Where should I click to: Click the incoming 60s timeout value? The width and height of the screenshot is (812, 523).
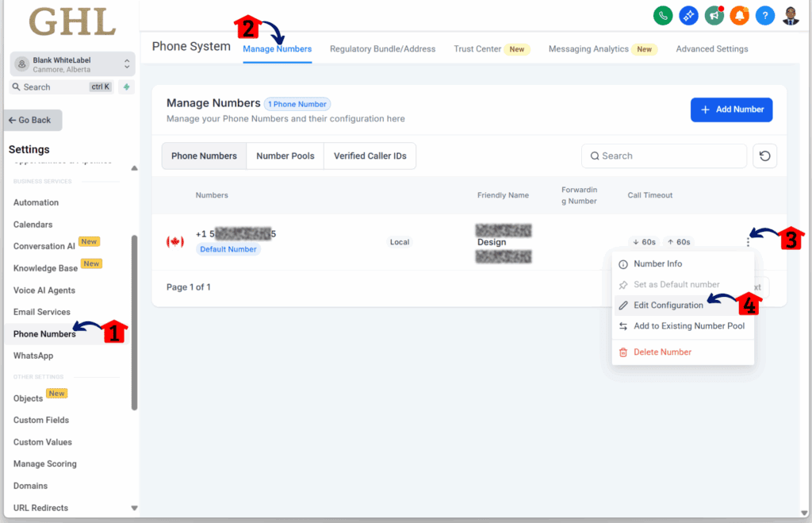644,242
